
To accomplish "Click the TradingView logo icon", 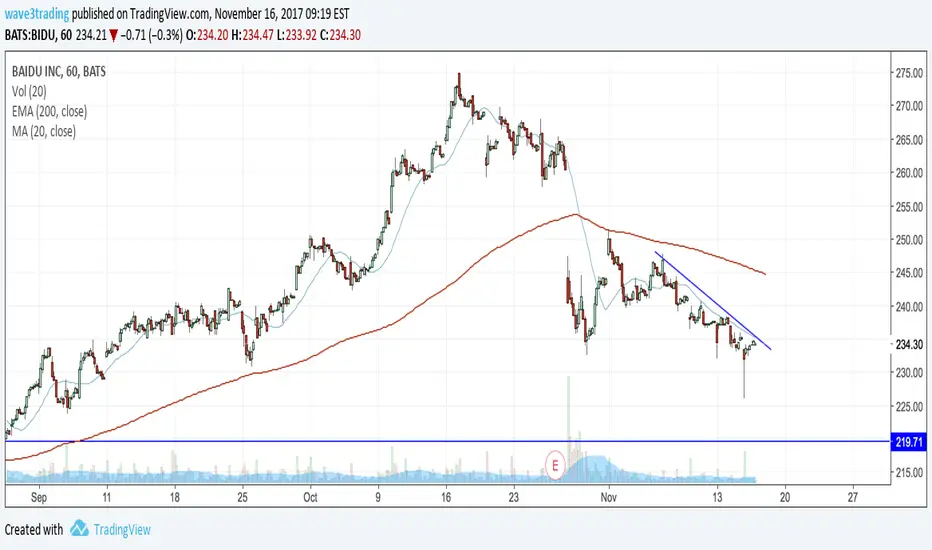I will tap(79, 528).
